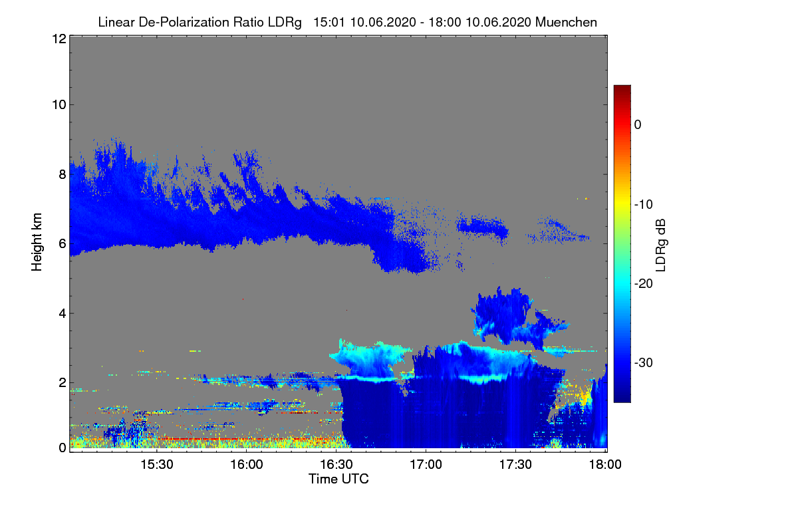Click the '0' colorbar tick value

click(638, 125)
